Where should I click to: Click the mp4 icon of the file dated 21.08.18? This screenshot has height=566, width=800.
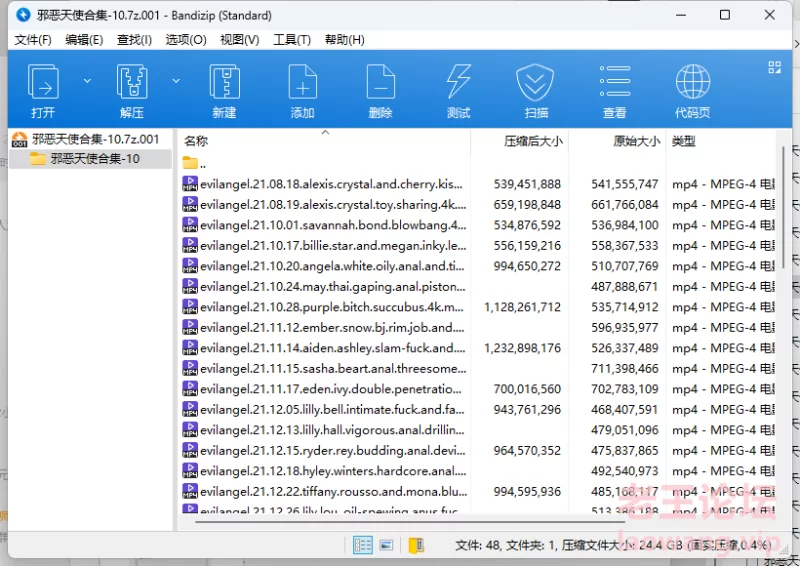[x=190, y=184]
